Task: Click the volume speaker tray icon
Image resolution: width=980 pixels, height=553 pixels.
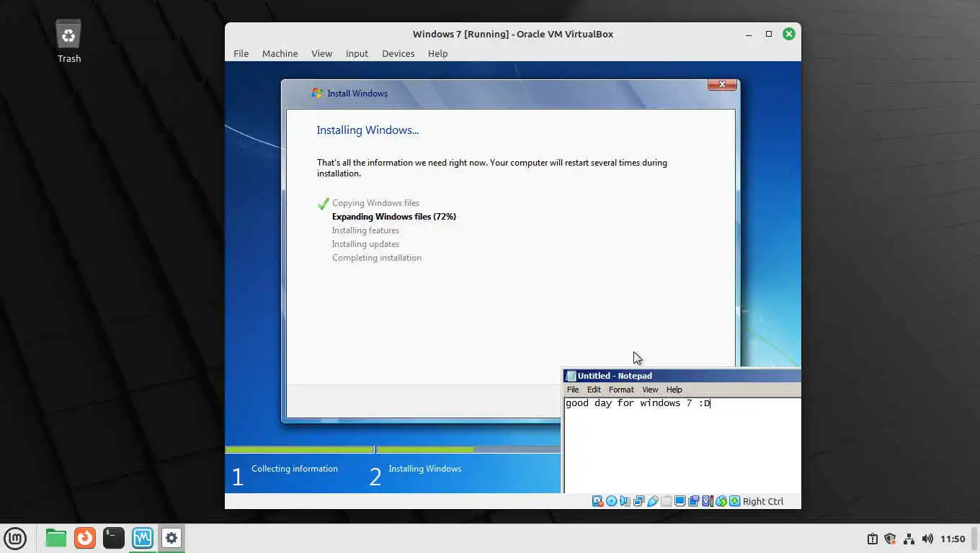Action: point(927,539)
